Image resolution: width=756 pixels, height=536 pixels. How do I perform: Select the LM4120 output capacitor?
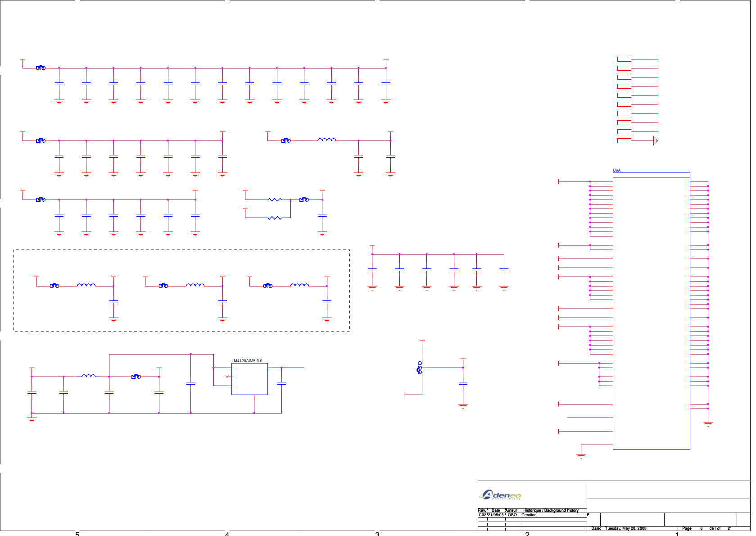point(281,383)
